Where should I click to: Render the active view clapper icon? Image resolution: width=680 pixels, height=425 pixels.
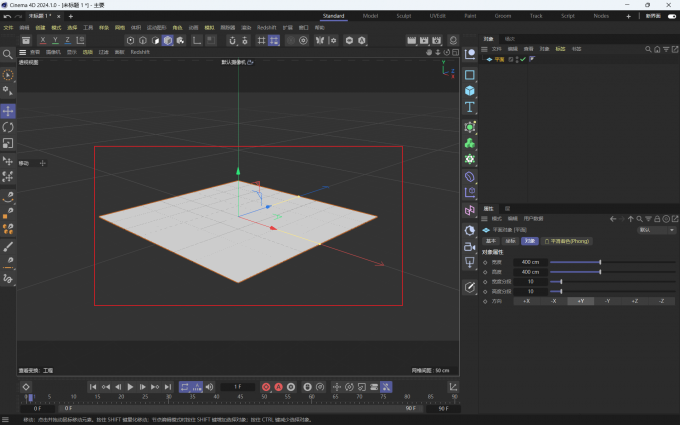tap(412, 40)
